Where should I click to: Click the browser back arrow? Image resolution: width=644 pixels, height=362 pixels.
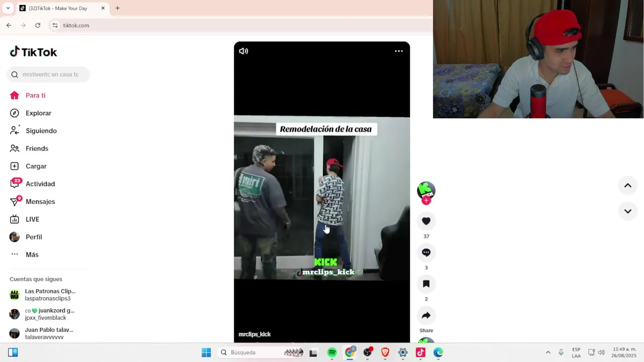point(9,25)
